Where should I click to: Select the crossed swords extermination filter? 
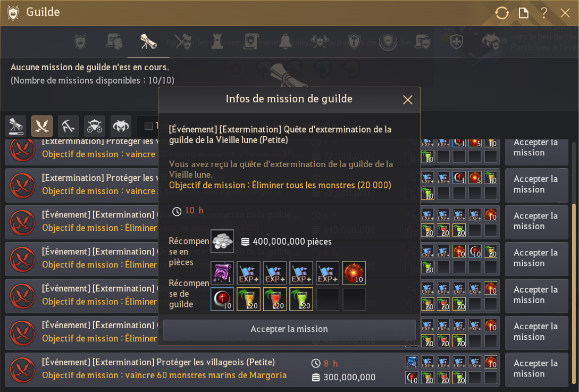(x=41, y=126)
